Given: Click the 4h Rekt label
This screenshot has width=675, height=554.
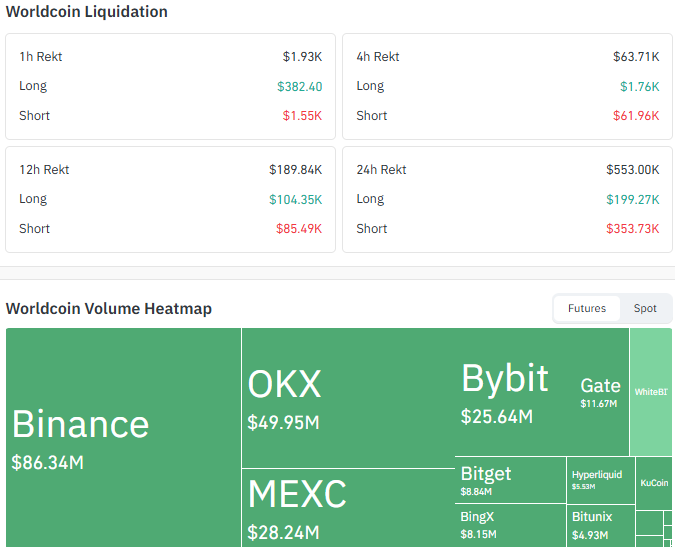Looking at the screenshot, I should click(x=378, y=56).
